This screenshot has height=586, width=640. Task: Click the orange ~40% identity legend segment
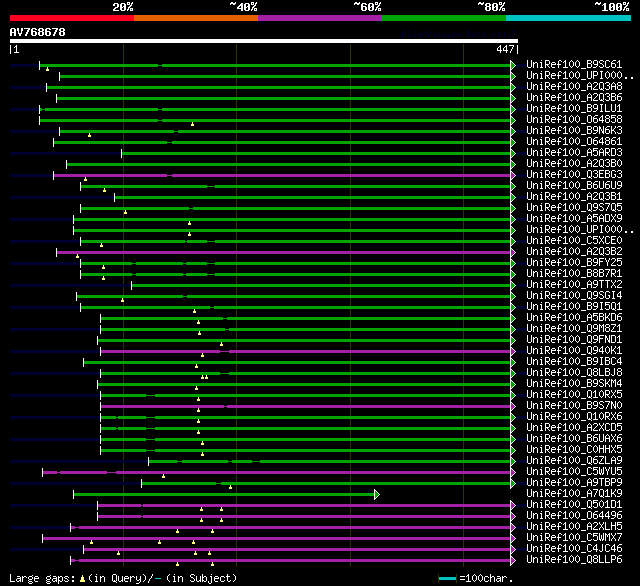(x=196, y=18)
